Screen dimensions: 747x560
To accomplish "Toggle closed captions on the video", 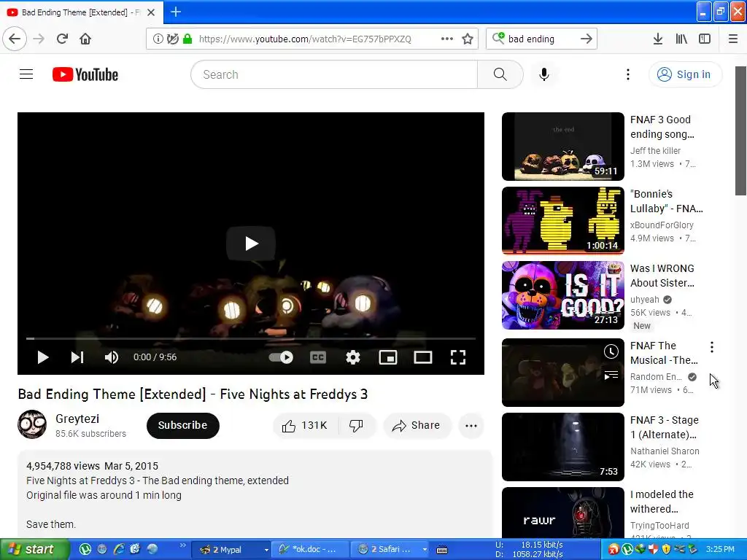I will point(318,357).
